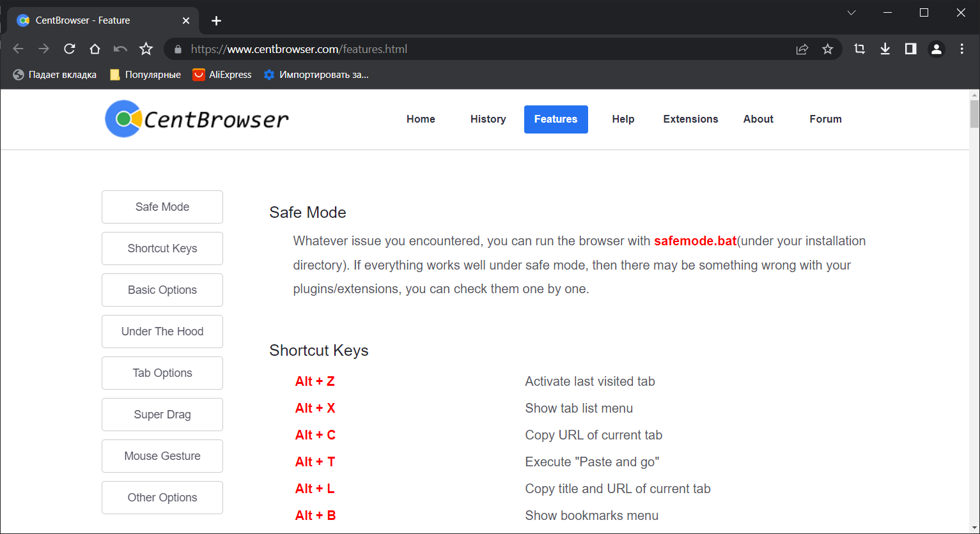Minimize the browser window
Screen dimensions: 980x534
(888, 13)
